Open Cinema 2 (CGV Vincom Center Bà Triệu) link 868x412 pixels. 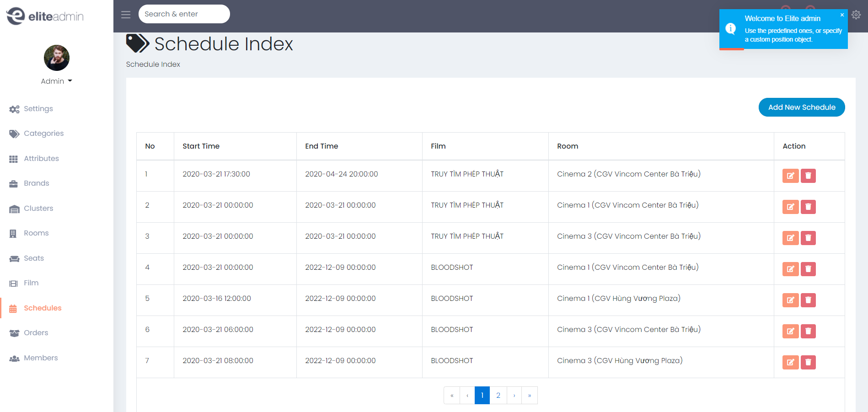click(x=628, y=174)
